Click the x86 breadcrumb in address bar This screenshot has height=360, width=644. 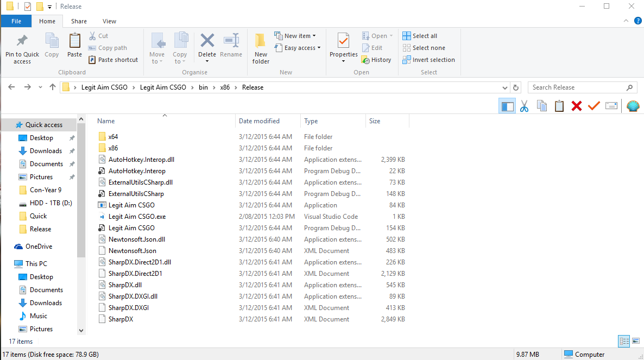tap(225, 87)
